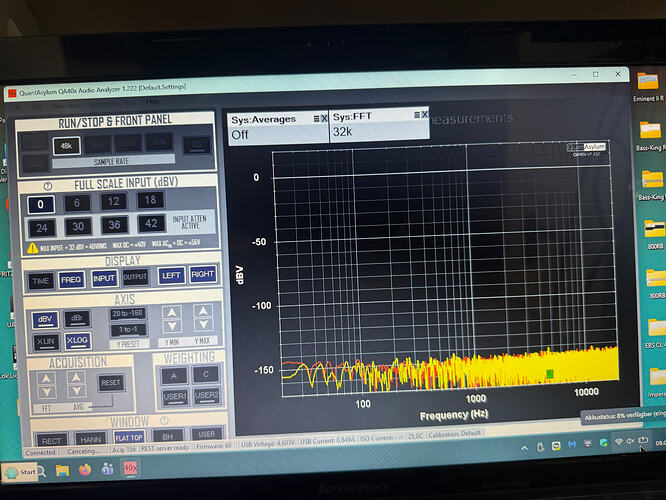Select BH window function

pos(167,436)
